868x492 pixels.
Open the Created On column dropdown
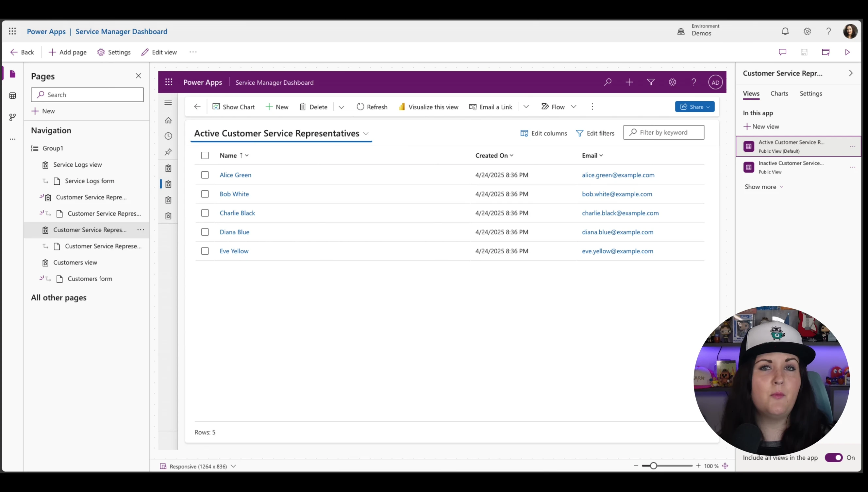(x=512, y=155)
